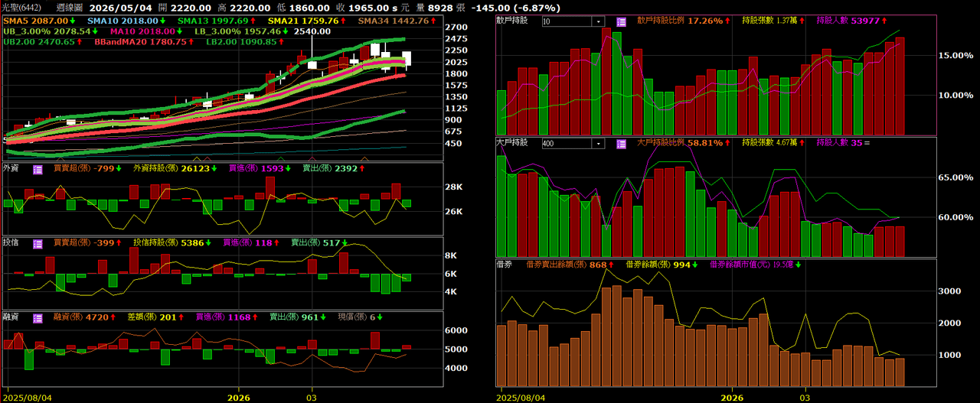Click the SMA13 1997.69 indicator label
Image resolution: width=980 pixels, height=403 pixels.
pos(218,21)
